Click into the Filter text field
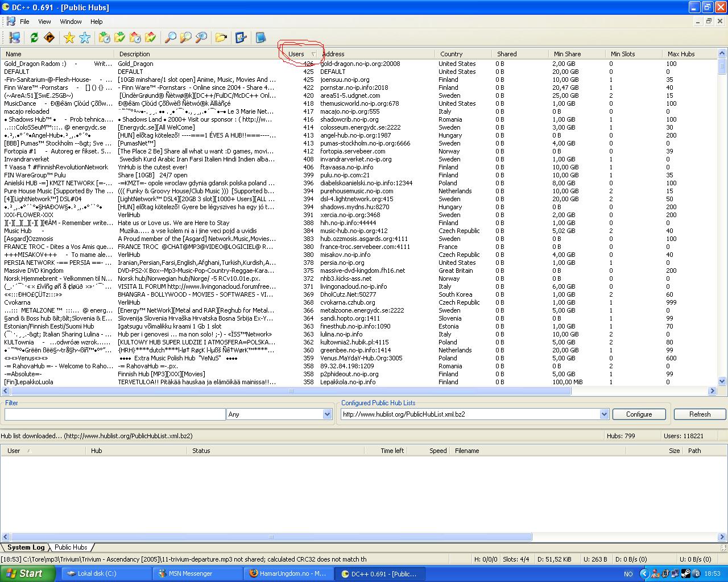 115,414
